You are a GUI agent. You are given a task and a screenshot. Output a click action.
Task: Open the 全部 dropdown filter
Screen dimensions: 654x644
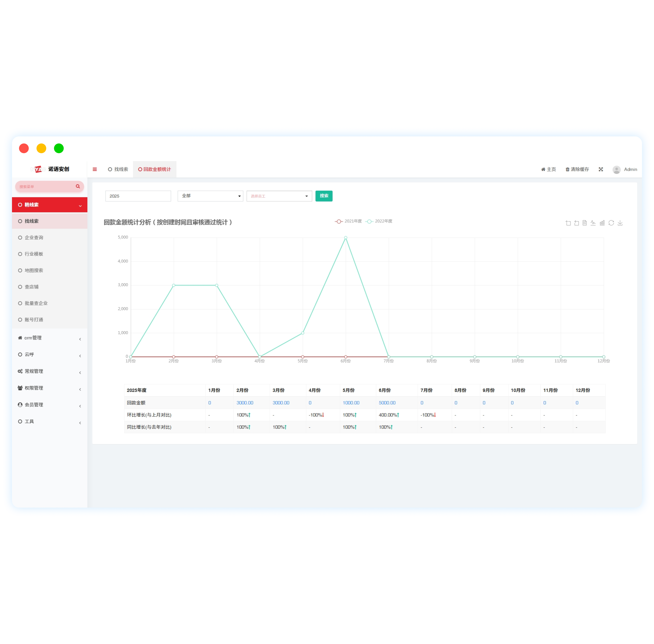pyautogui.click(x=210, y=196)
